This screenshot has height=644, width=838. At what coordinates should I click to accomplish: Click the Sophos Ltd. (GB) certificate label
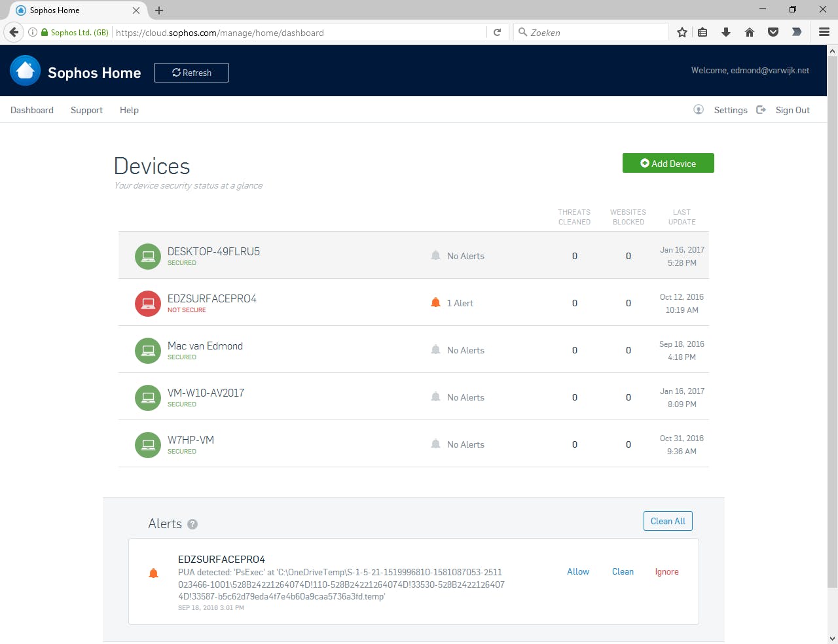tap(79, 32)
